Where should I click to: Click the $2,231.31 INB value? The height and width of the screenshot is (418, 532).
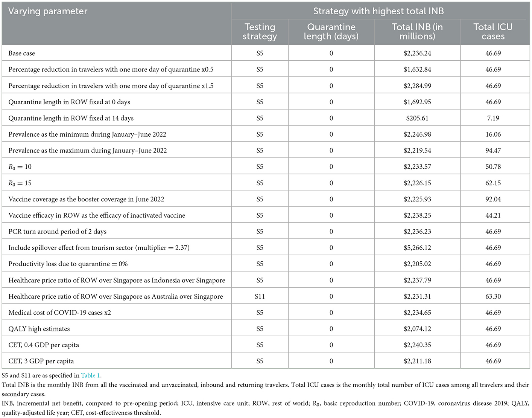pos(417,296)
